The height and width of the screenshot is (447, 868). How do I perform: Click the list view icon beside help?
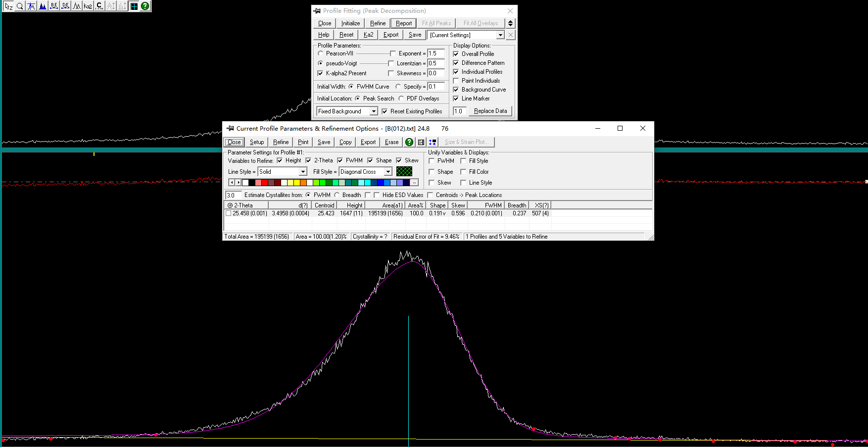pos(421,142)
